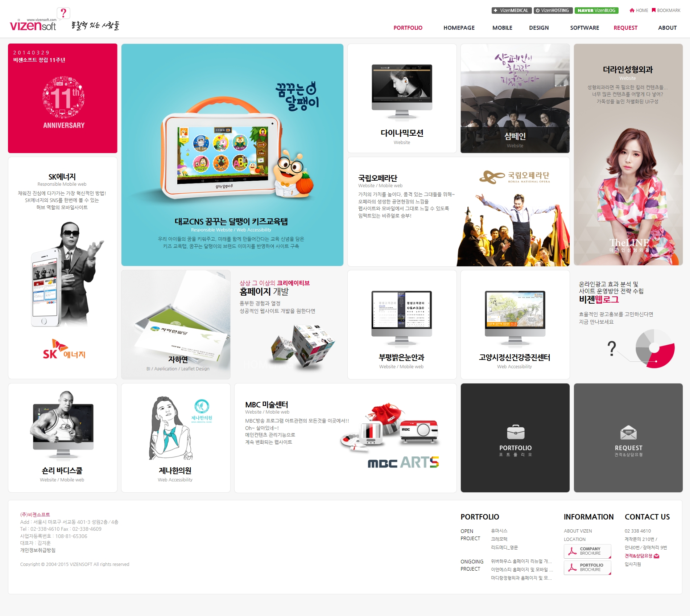
Task: Click the Vizensoft logo
Action: (33, 25)
